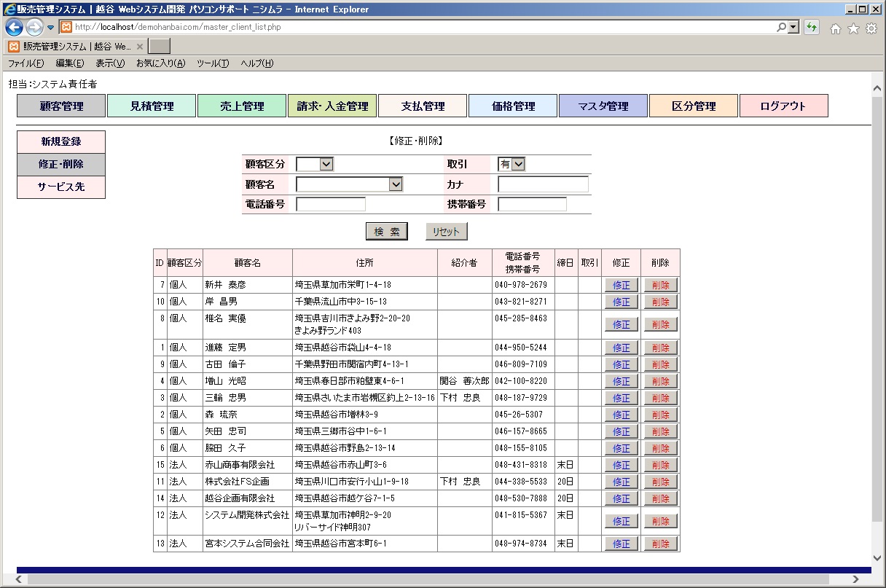Click the refresh page icon
This screenshot has width=886, height=588.
812,28
